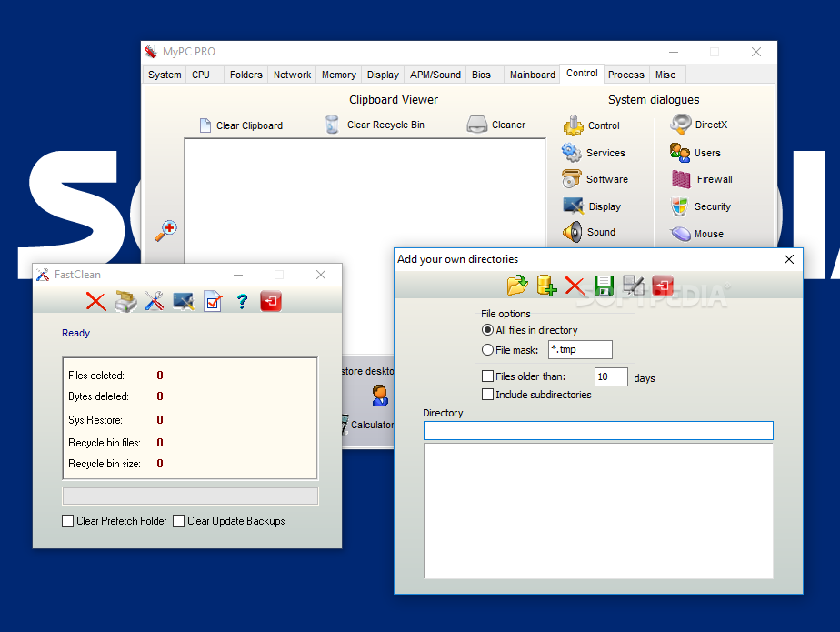
Task: Click Clear Clipboard button
Action: click(241, 125)
